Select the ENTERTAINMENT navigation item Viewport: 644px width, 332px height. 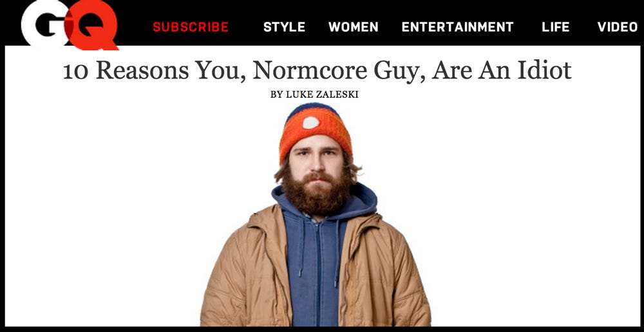[457, 27]
